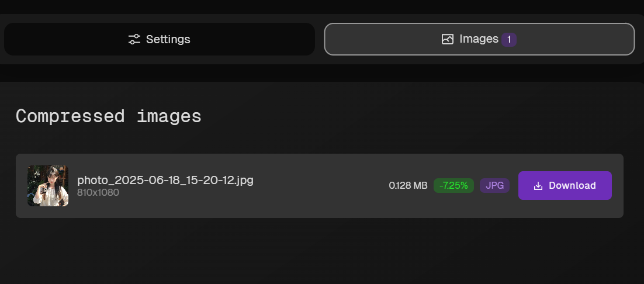Click the Settings label text
The width and height of the screenshot is (644, 284).
click(x=168, y=39)
